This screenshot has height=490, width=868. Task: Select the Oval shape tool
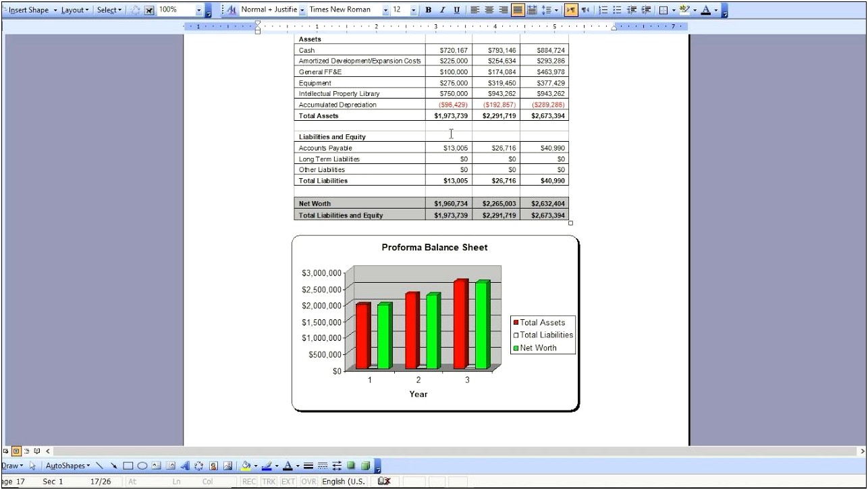(x=142, y=466)
